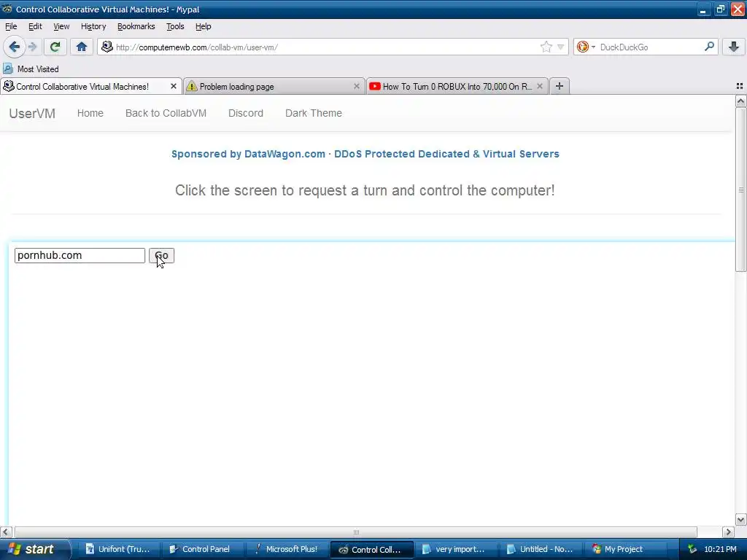Open the View menu
Screen dimensions: 747x560
tap(61, 26)
